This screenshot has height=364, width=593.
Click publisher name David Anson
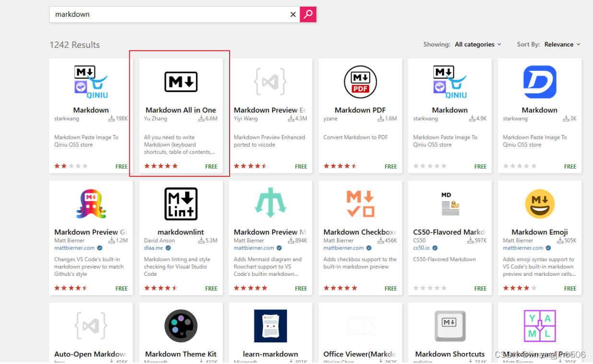click(160, 240)
